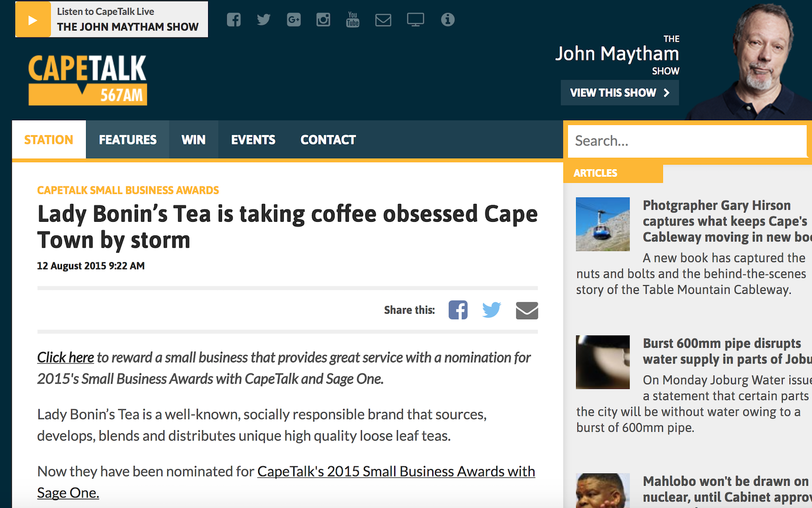Follow the 'Click here' nomination link

[65, 358]
